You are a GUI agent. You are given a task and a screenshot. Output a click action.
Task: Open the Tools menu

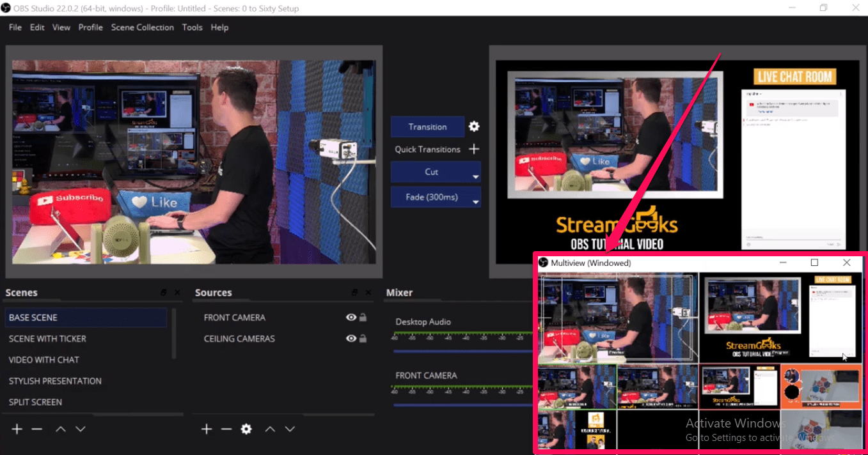(x=192, y=27)
